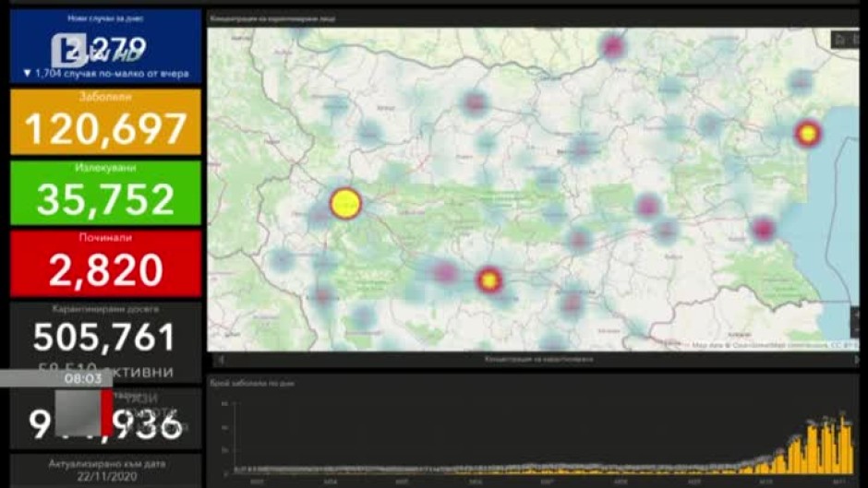868x488 pixels.
Task: Select the map tab label below the map
Action: [538, 360]
